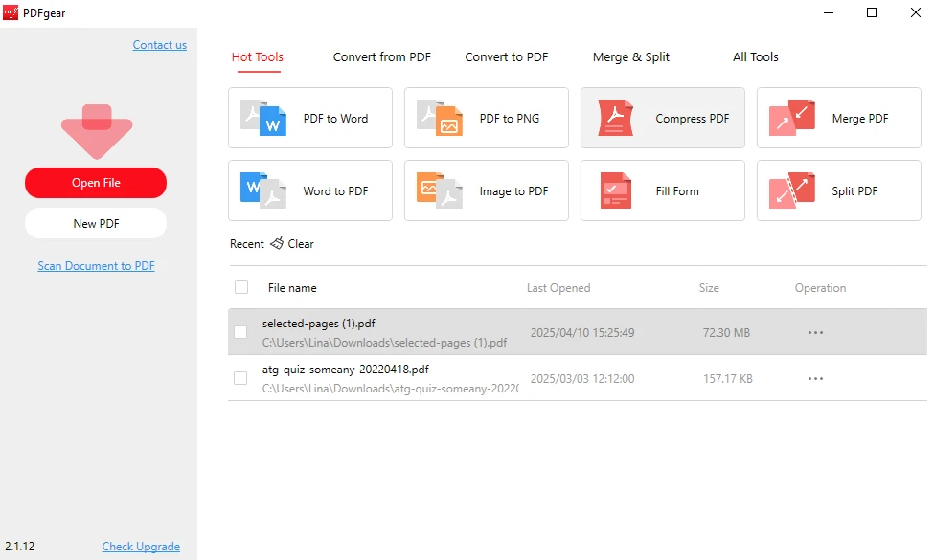Click the version number 2.1.12
Screen dimensions: 934x560
pyautogui.click(x=20, y=547)
